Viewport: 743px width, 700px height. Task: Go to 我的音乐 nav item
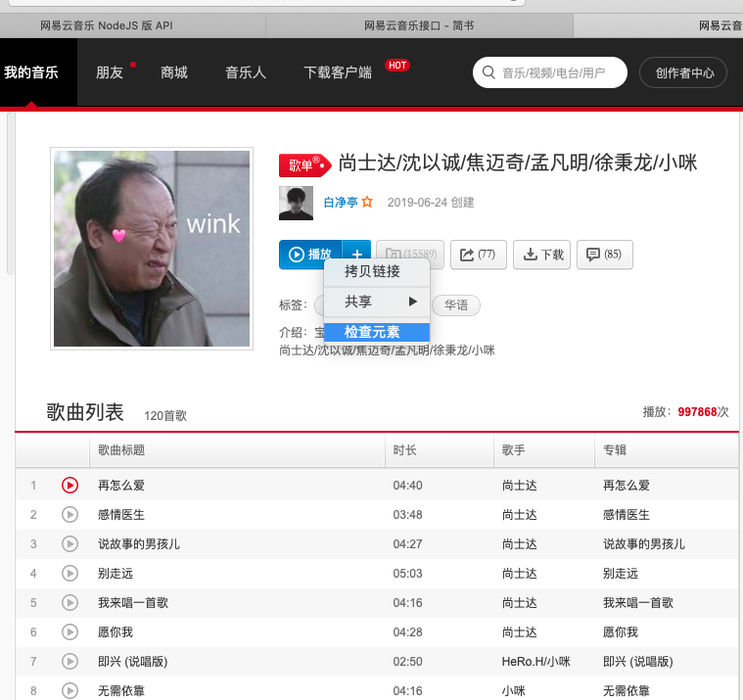click(31, 72)
